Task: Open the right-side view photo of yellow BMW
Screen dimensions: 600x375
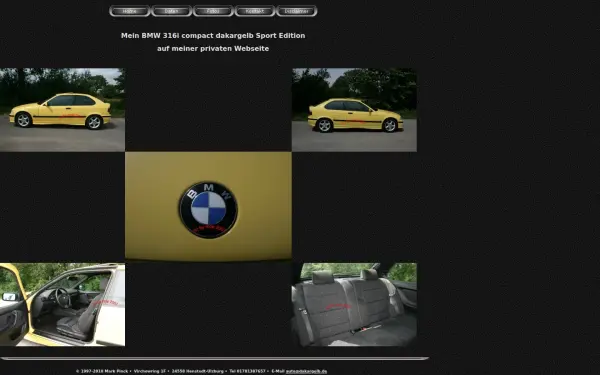Action: (x=354, y=110)
